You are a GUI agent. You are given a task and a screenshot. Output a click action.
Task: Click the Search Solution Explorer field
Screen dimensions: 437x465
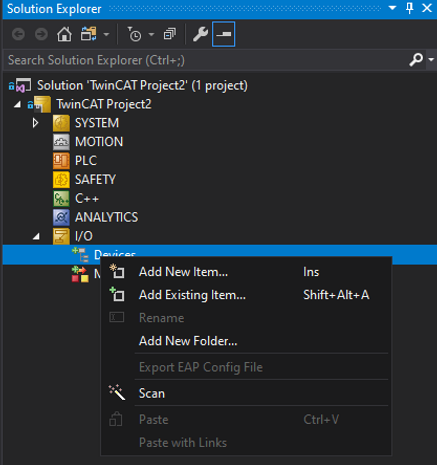click(x=206, y=60)
